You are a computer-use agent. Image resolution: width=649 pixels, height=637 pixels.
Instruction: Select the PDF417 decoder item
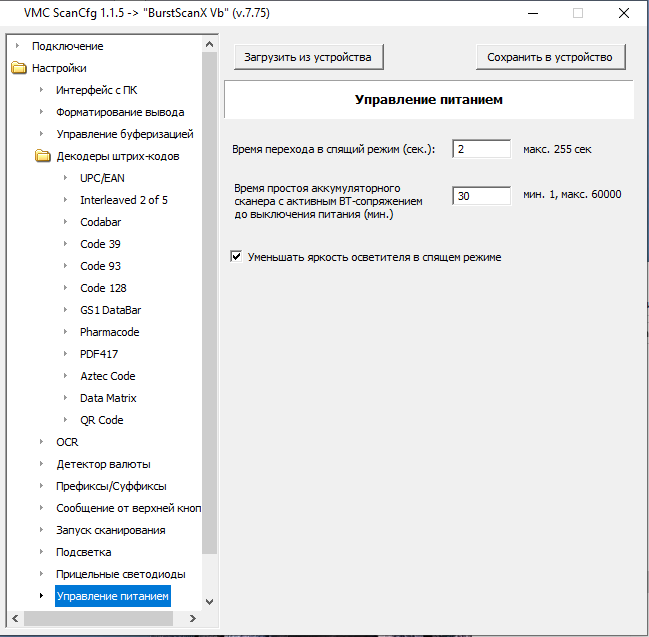99,354
